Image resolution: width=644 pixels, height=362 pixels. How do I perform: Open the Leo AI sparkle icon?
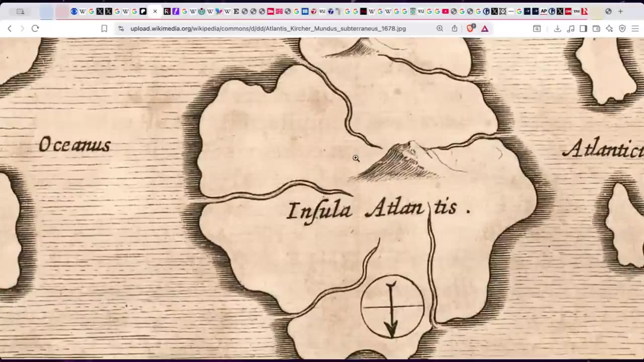pos(609,29)
